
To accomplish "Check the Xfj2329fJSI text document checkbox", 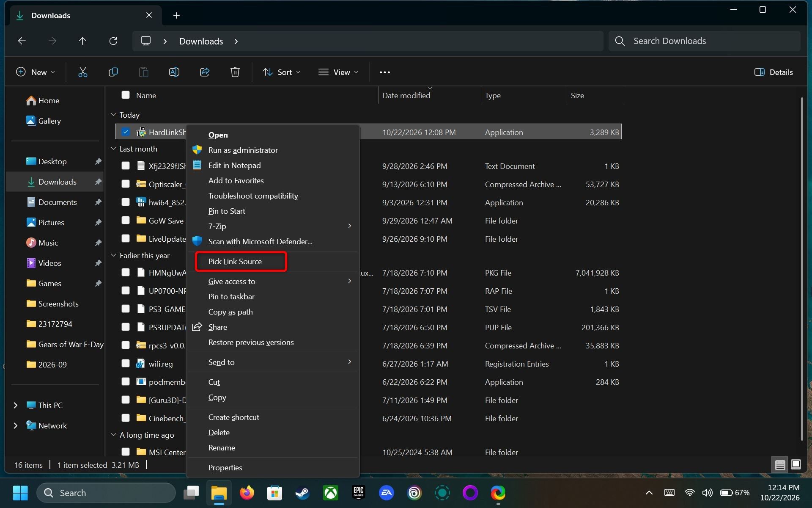I will (x=126, y=166).
